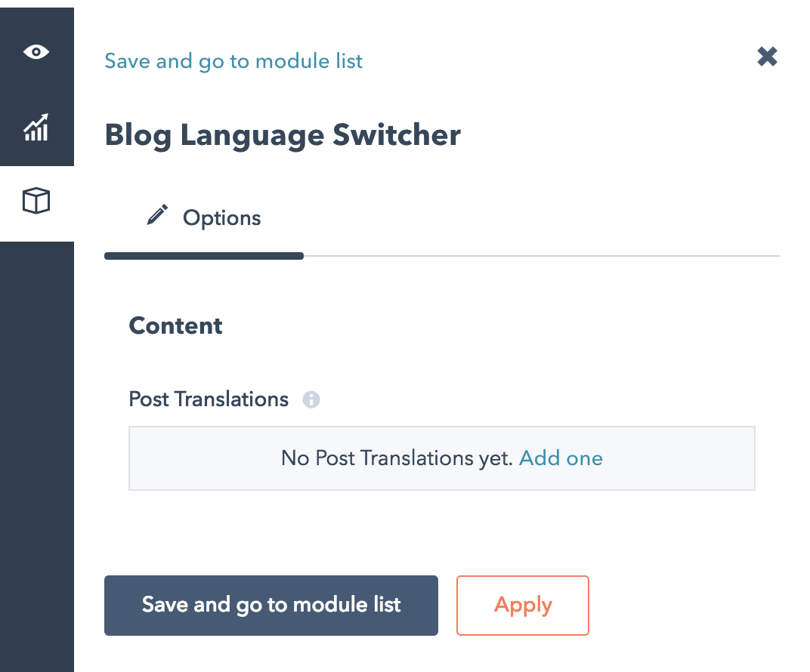Screen dimensions: 810x672
Task: Click the top Save and go to module list link
Action: pyautogui.click(x=233, y=60)
